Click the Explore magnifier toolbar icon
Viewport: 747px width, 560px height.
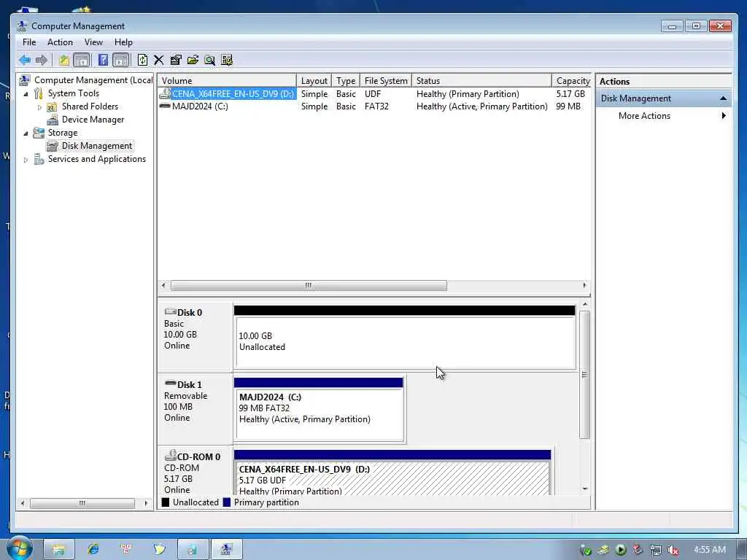click(209, 60)
